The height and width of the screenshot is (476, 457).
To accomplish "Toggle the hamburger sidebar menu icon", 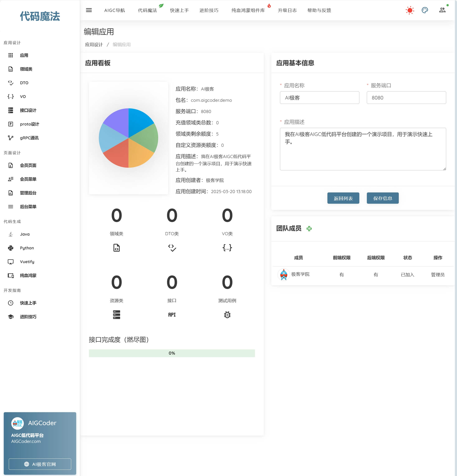I will click(89, 10).
